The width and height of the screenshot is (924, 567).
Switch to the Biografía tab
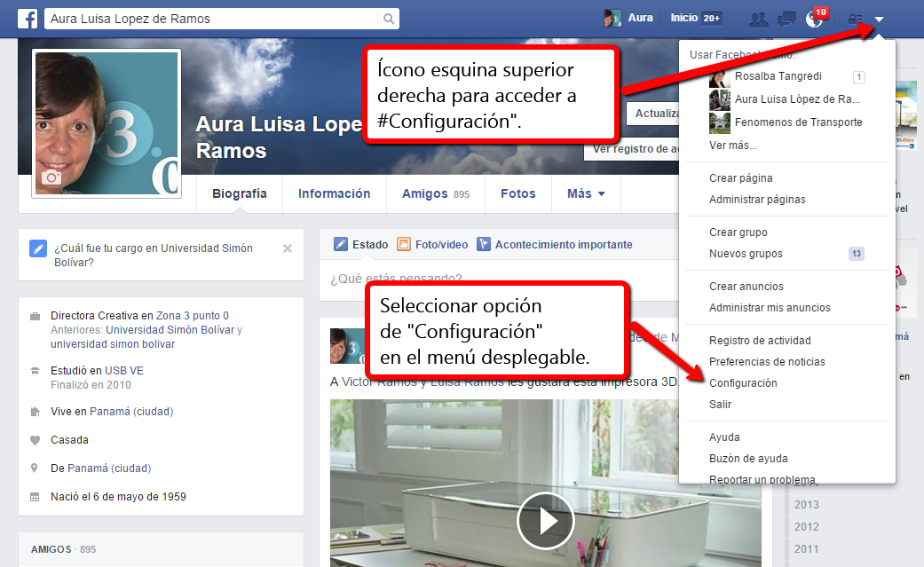pyautogui.click(x=240, y=194)
